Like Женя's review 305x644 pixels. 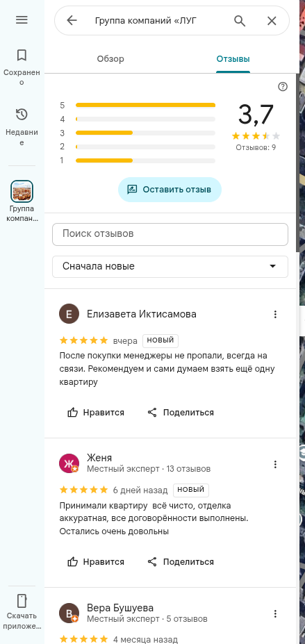(96, 562)
